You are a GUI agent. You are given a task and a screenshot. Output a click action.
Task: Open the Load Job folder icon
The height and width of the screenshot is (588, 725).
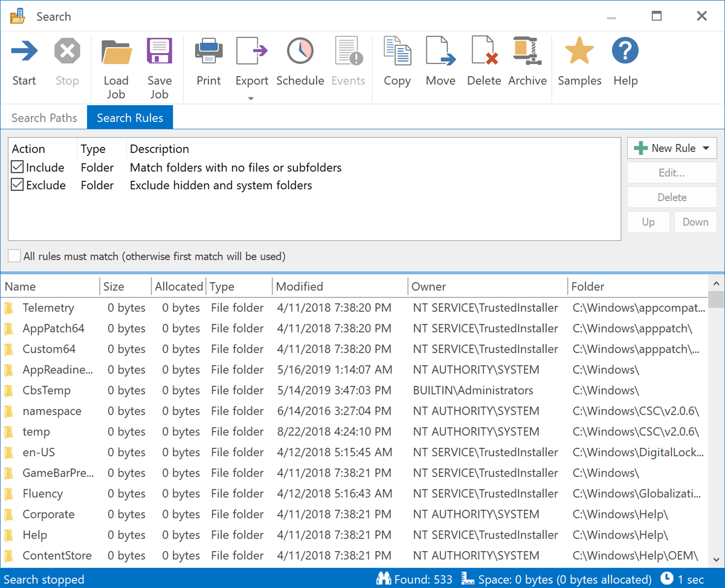(116, 51)
